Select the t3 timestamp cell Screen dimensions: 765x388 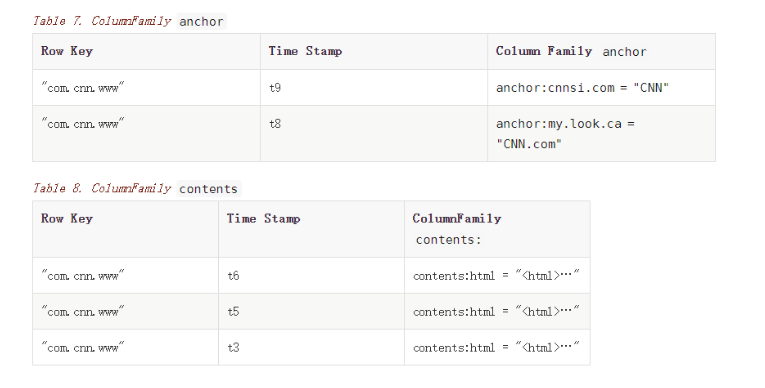[x=311, y=347]
